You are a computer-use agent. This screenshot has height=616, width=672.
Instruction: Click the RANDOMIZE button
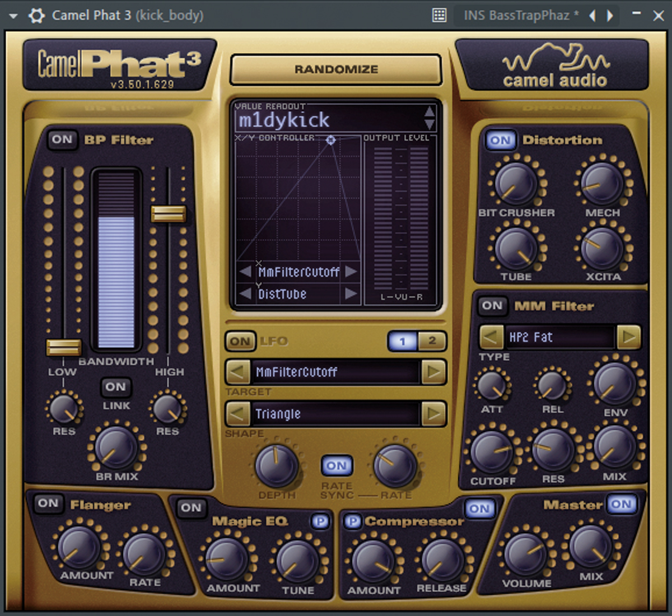pyautogui.click(x=336, y=69)
